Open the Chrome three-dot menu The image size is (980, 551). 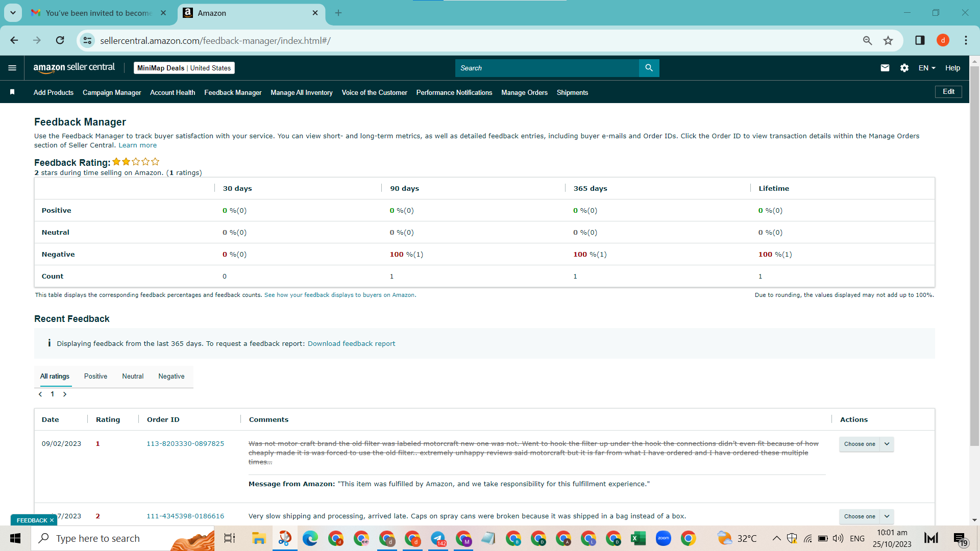tap(966, 40)
